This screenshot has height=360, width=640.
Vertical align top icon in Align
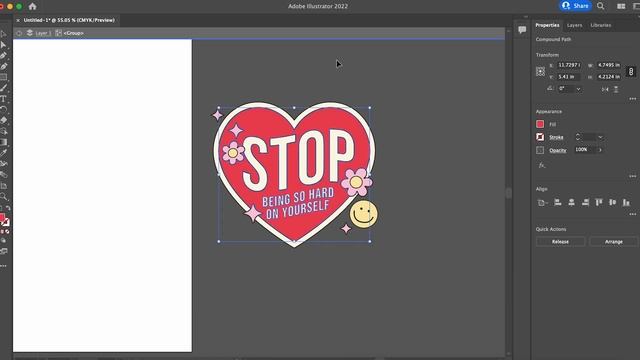click(599, 202)
